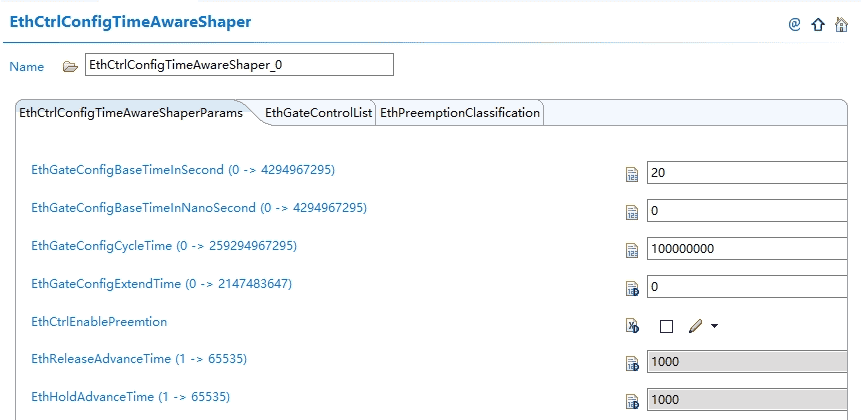Click the home icon in header
This screenshot has width=861, height=420.
pyautogui.click(x=841, y=24)
